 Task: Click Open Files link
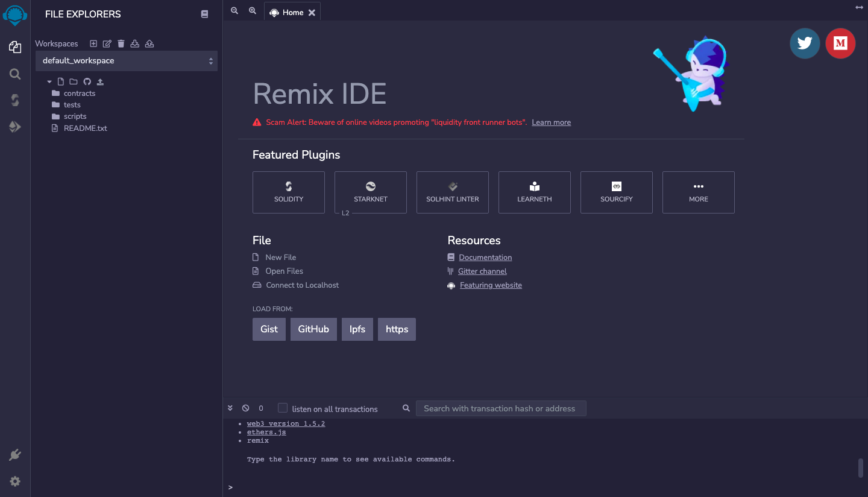click(x=285, y=271)
